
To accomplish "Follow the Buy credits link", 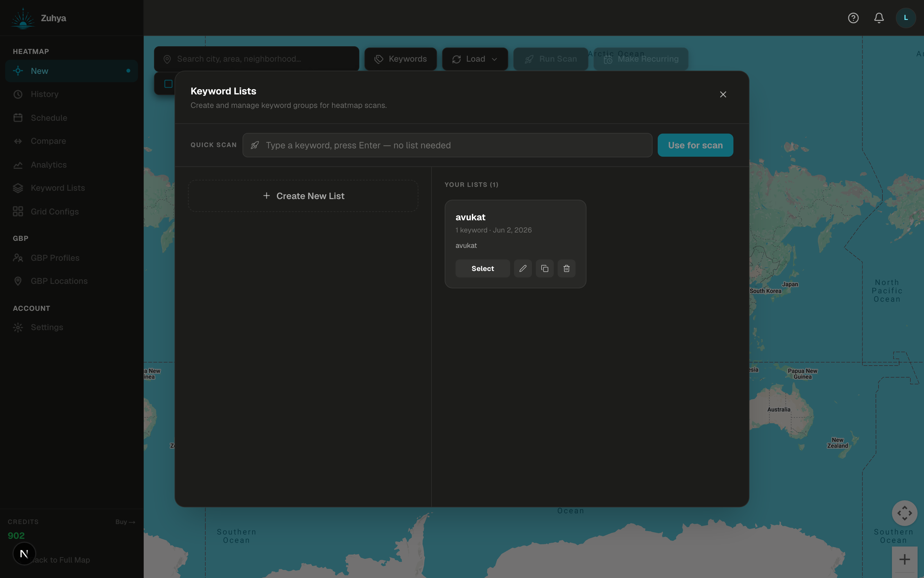I will pyautogui.click(x=125, y=522).
